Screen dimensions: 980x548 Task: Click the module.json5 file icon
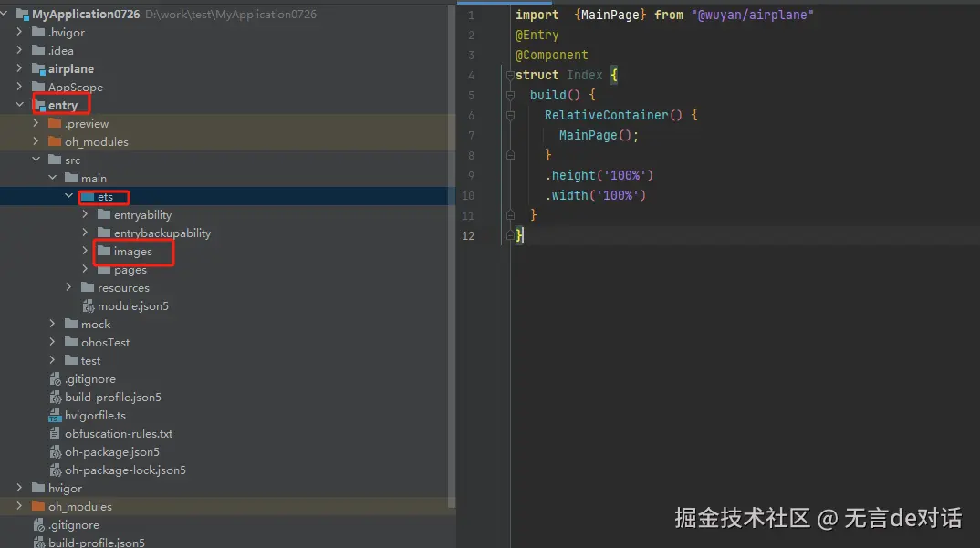point(89,305)
